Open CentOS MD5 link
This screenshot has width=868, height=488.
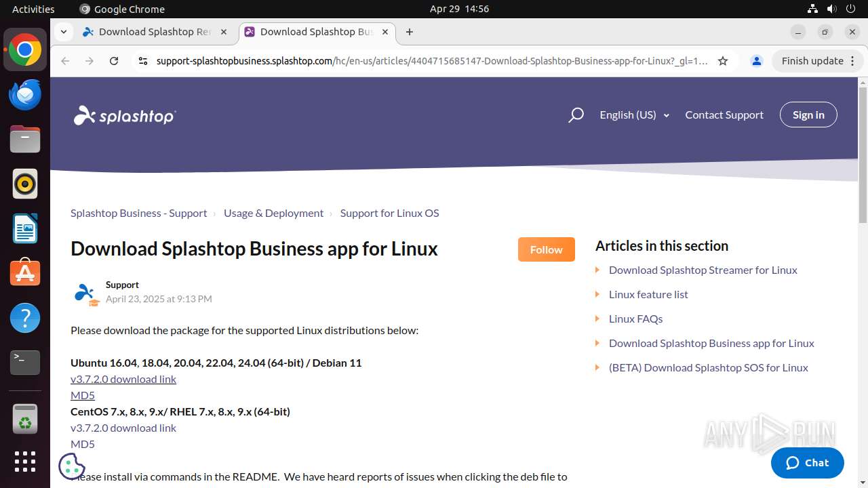click(x=83, y=444)
